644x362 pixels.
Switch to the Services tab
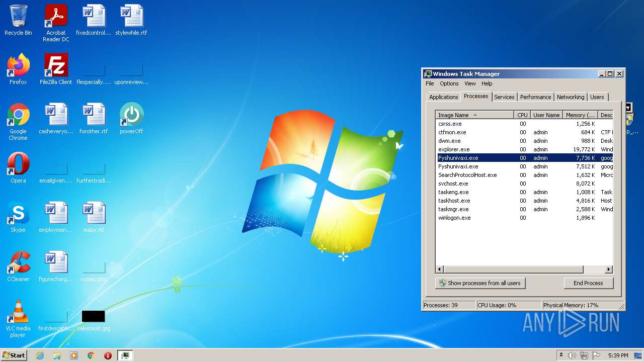[504, 97]
